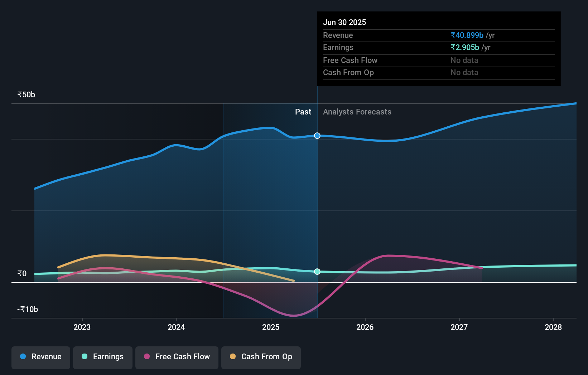Click the Free Cash Flow legend button
The width and height of the screenshot is (588, 375).
pos(177,357)
